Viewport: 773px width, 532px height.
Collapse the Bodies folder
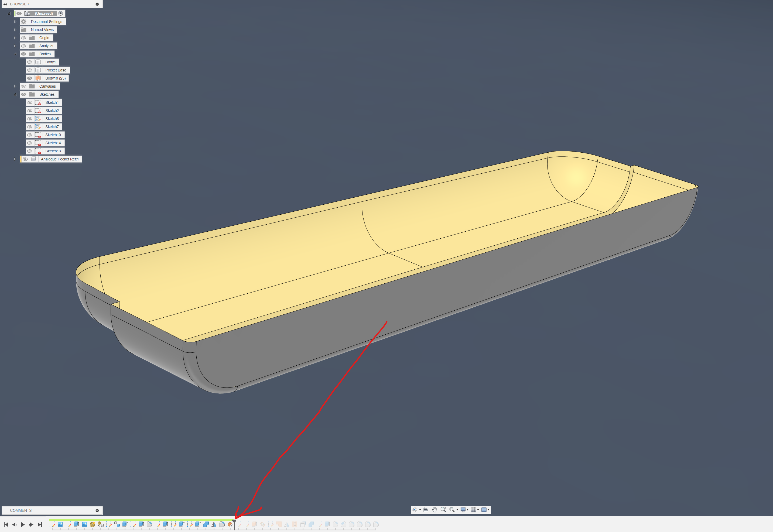pyautogui.click(x=15, y=54)
